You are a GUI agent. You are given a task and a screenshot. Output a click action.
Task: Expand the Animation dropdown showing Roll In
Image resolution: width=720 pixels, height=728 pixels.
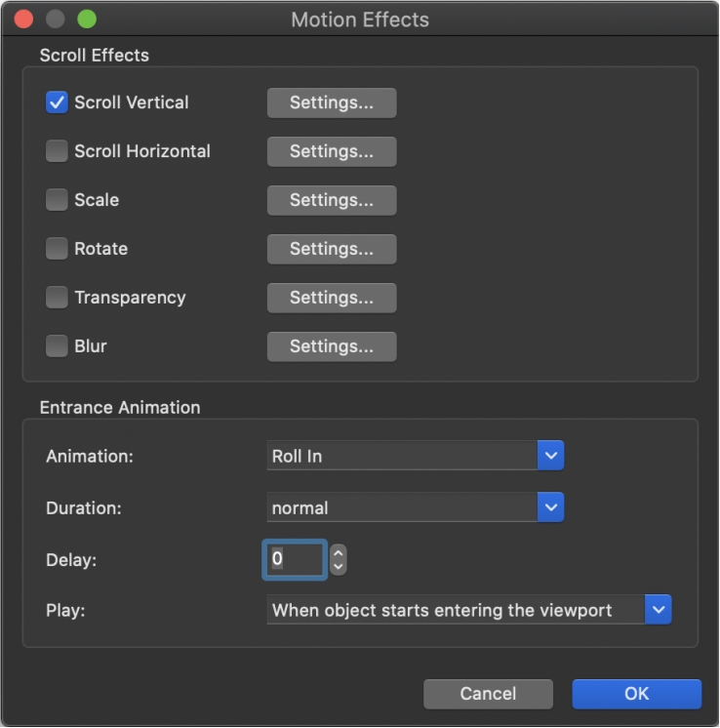(416, 456)
